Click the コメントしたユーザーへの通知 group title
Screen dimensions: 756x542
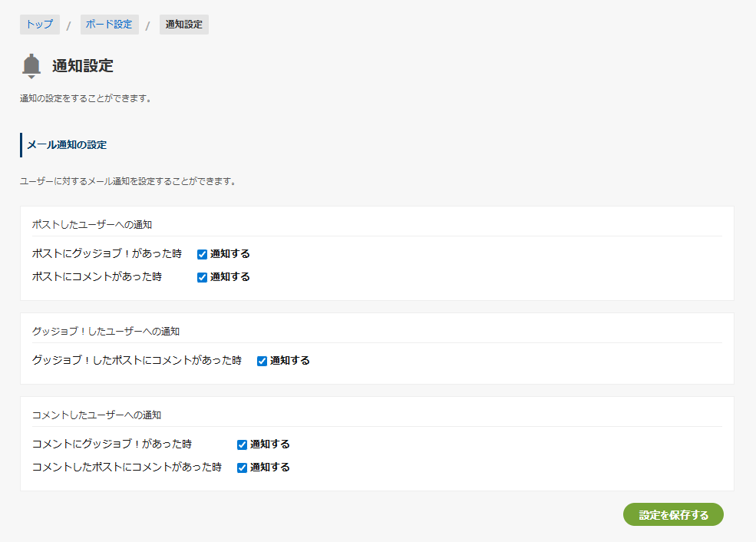pyautogui.click(x=97, y=415)
